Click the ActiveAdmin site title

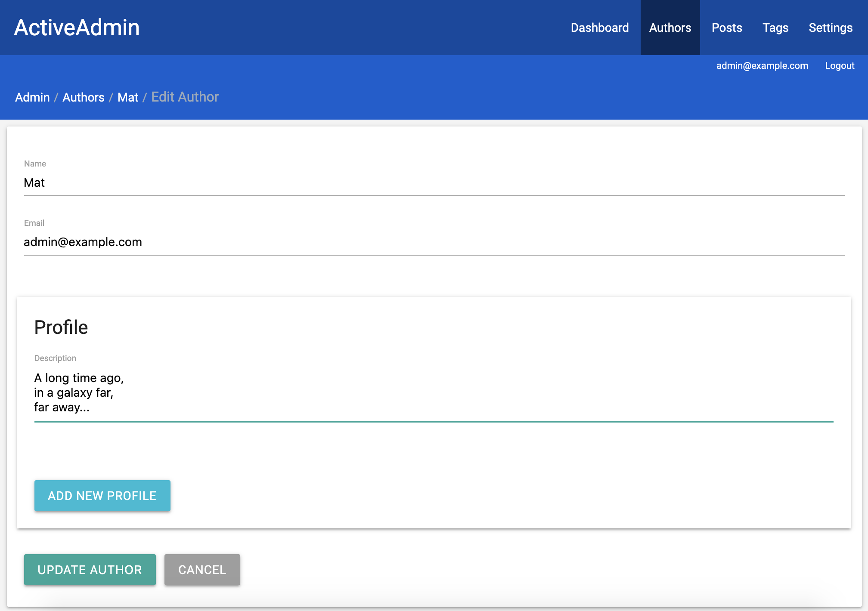(77, 28)
